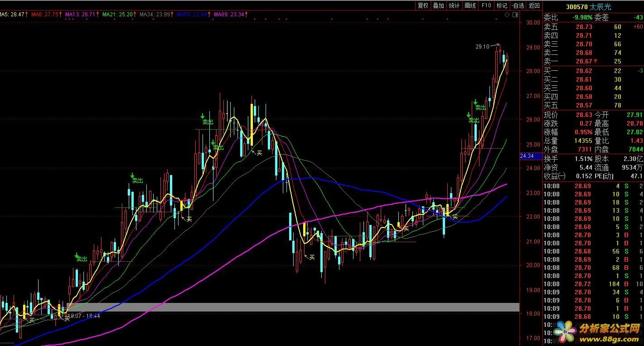The image size is (644, 346).
Task: Click the panel toggle icon near the price axis
Action: coord(515,15)
